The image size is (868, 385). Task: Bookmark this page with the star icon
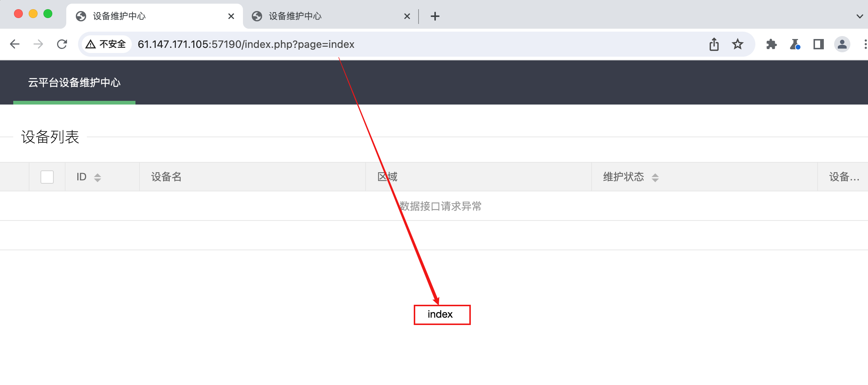coord(738,44)
